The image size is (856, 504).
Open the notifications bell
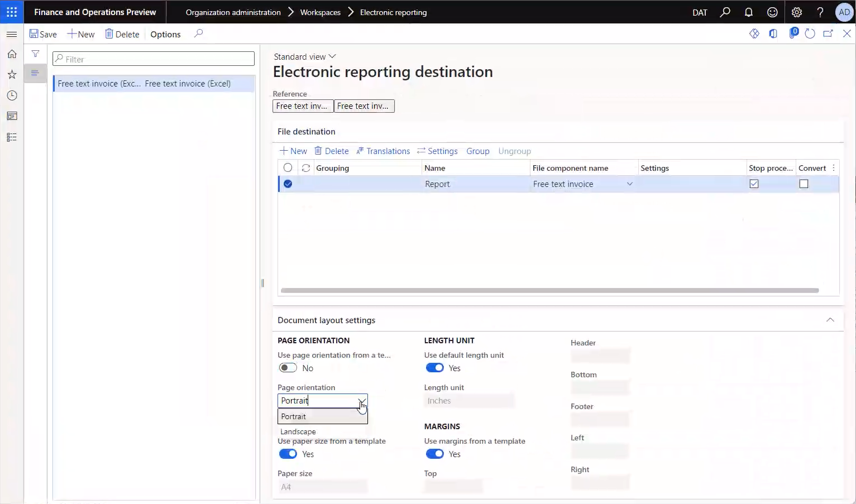tap(749, 12)
